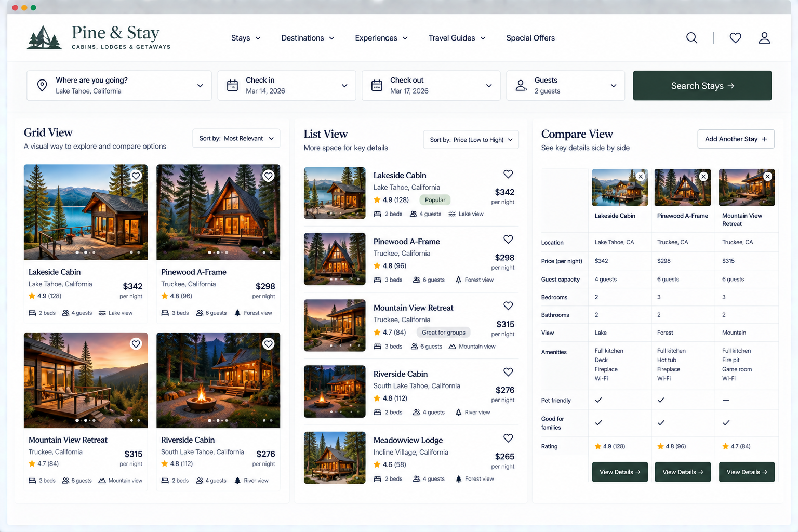Expand the Check out date dropdown
This screenshot has width=798, height=532.
tap(489, 86)
